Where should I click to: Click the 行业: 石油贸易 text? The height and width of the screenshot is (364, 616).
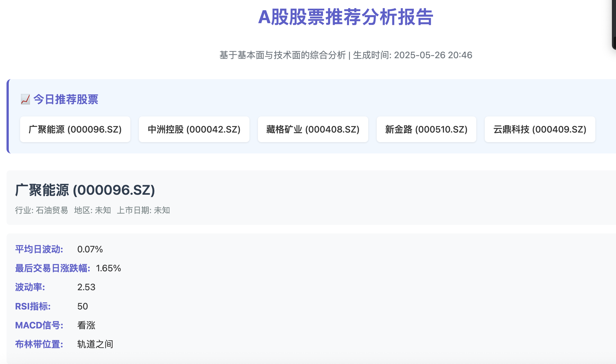[42, 210]
